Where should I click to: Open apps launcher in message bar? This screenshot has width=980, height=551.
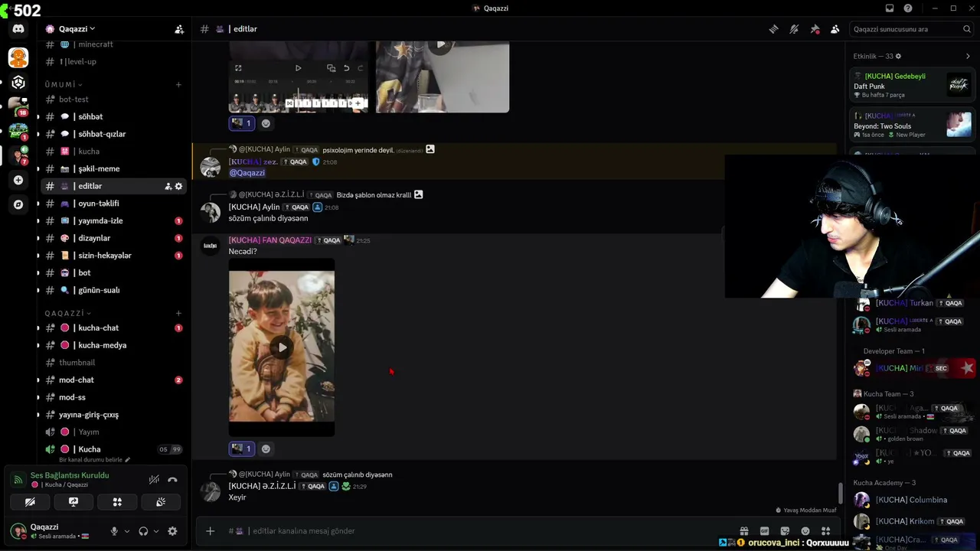point(825,531)
